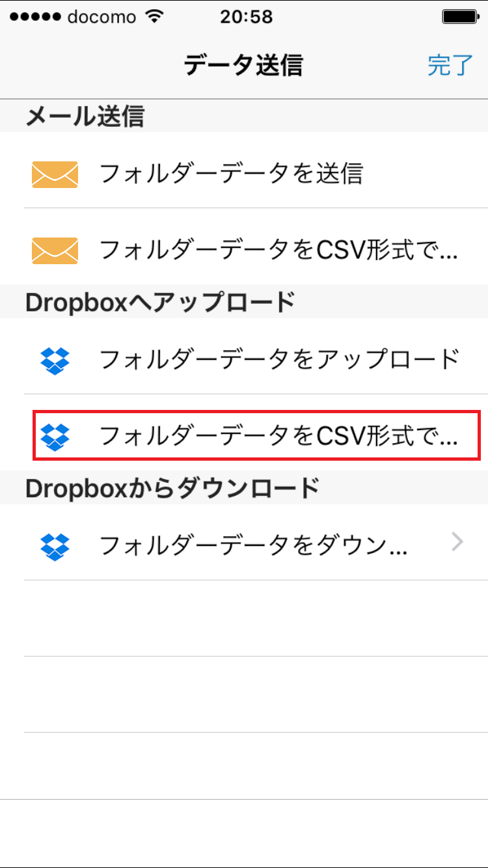This screenshot has width=488, height=868.
Task: Tap the envelope icon on the mail CSV row
Action: point(55,250)
